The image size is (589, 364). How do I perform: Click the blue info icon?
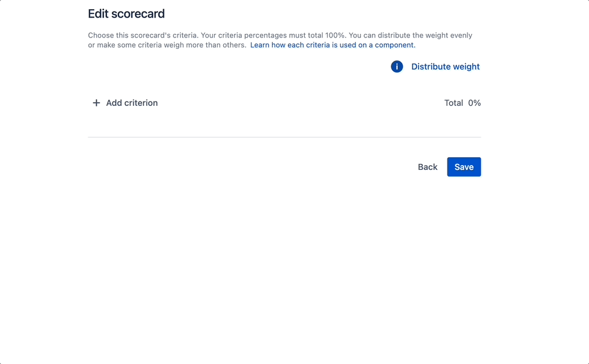point(397,67)
